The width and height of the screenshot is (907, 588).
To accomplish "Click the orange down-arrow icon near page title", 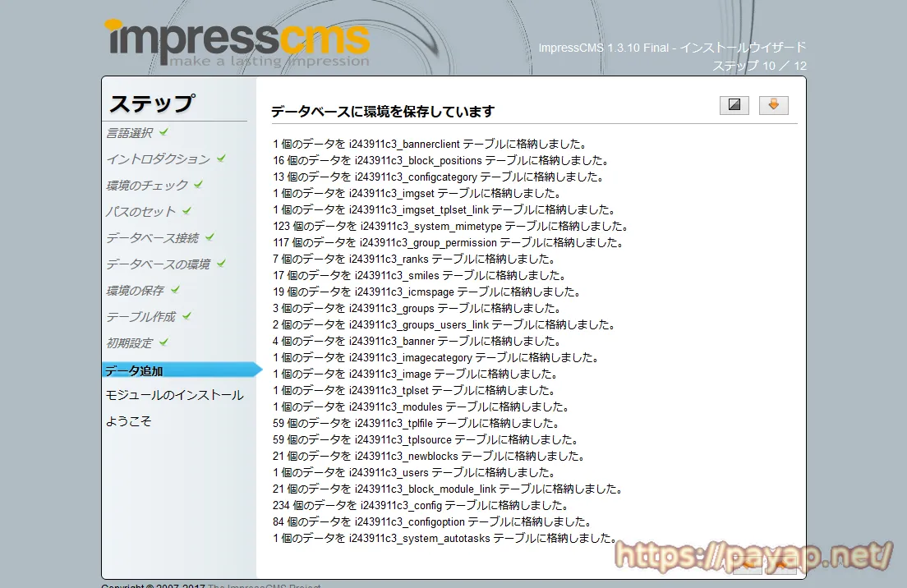I will tap(773, 104).
